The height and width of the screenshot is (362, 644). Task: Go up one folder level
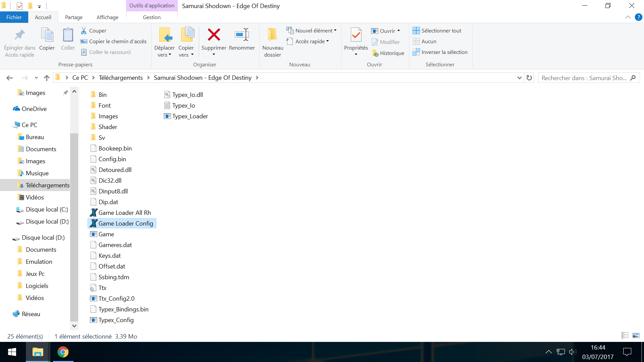[x=47, y=78]
